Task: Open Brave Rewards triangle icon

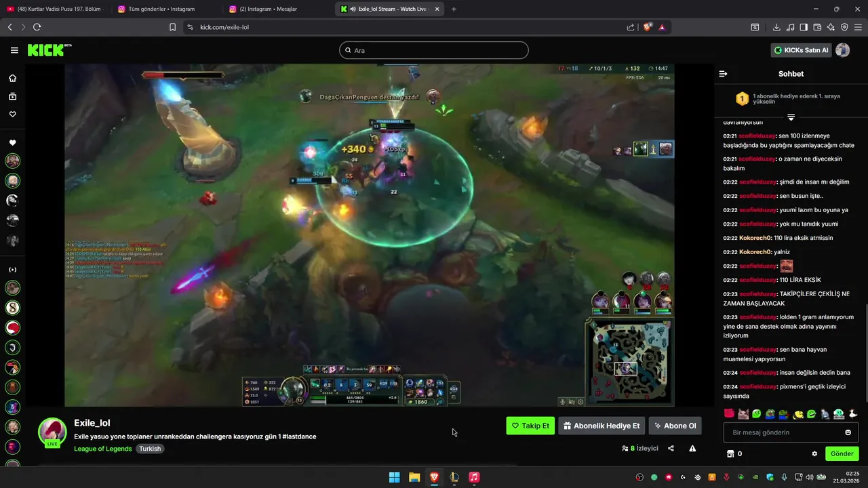Action: pos(661,27)
